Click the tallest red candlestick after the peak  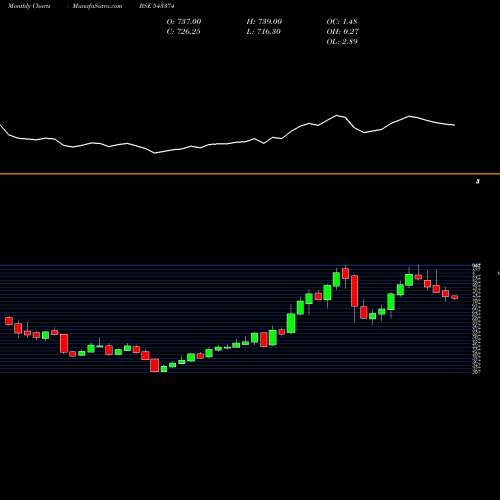(355, 291)
